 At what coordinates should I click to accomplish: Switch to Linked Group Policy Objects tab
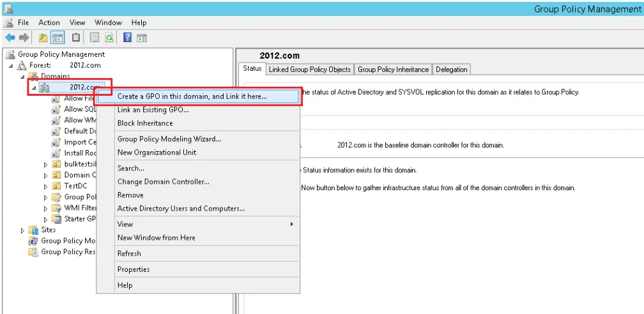pyautogui.click(x=310, y=70)
